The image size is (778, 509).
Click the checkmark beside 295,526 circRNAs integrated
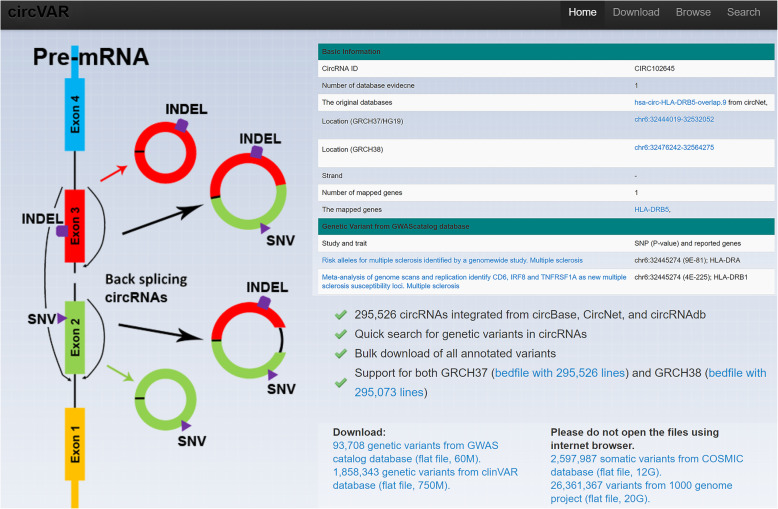341,316
